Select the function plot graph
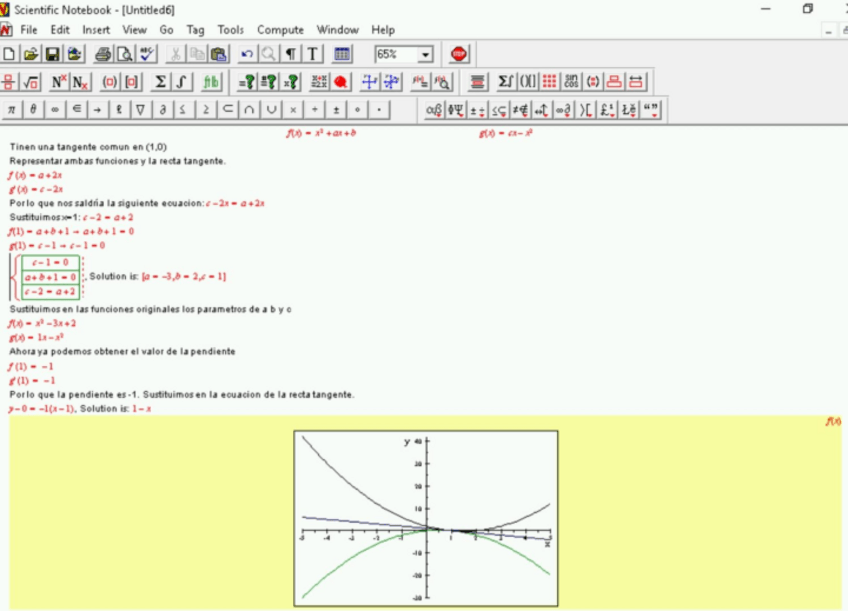 coord(425,516)
